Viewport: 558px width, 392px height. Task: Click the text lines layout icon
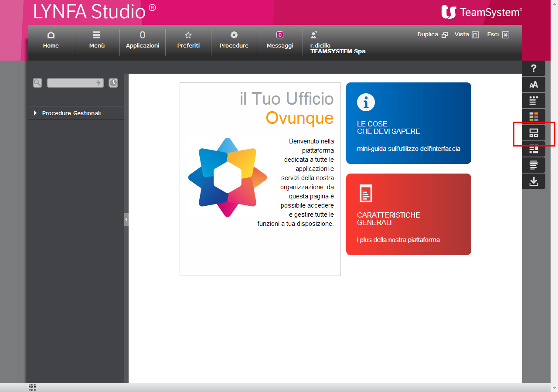point(534,165)
